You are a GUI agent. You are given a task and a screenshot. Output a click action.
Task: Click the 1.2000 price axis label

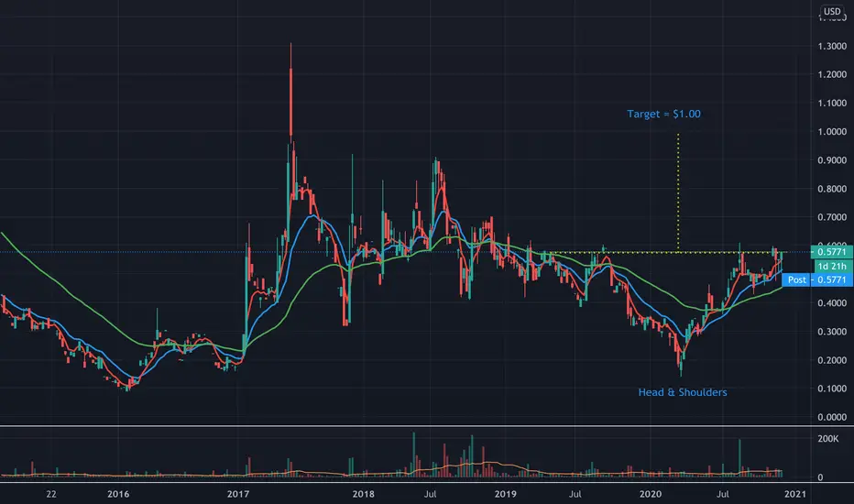(832, 74)
